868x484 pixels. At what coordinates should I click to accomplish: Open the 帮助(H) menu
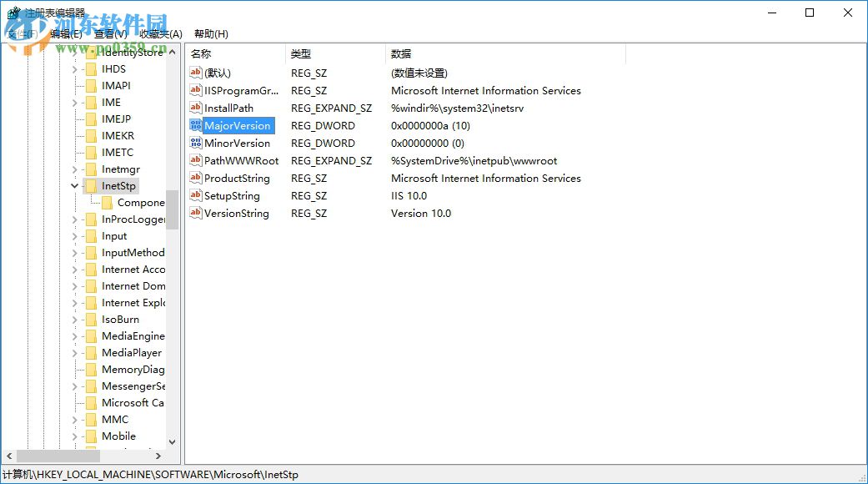point(211,33)
